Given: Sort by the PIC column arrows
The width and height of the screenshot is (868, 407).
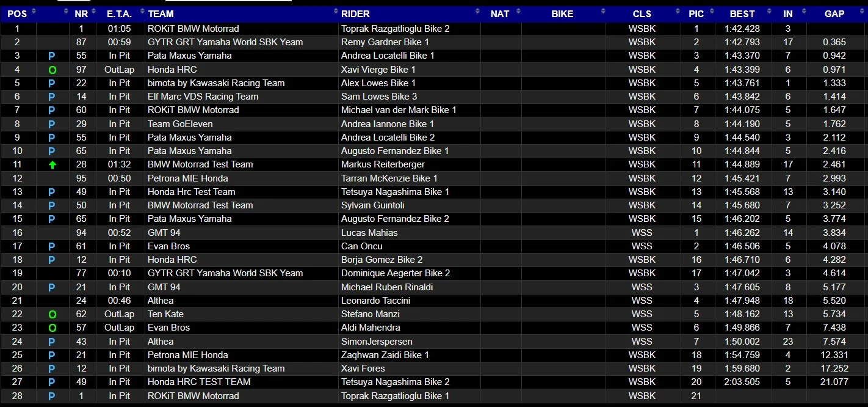Looking at the screenshot, I should click(x=711, y=12).
